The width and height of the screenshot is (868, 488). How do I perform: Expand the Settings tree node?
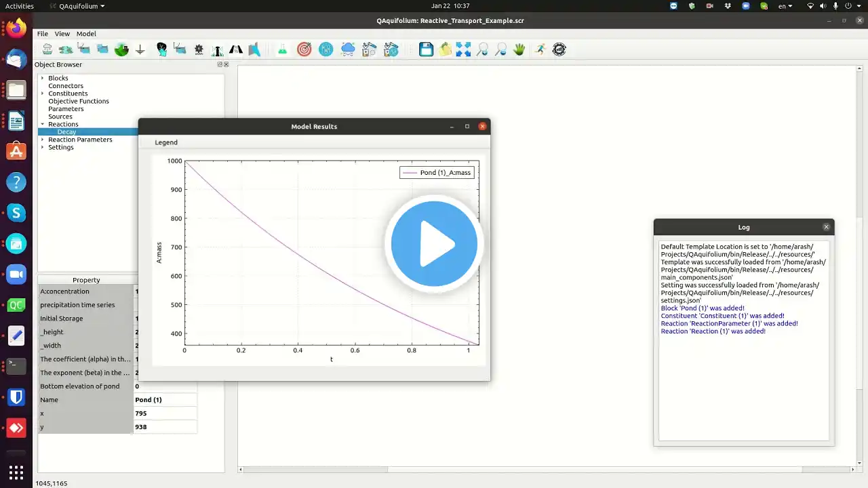pos(42,147)
